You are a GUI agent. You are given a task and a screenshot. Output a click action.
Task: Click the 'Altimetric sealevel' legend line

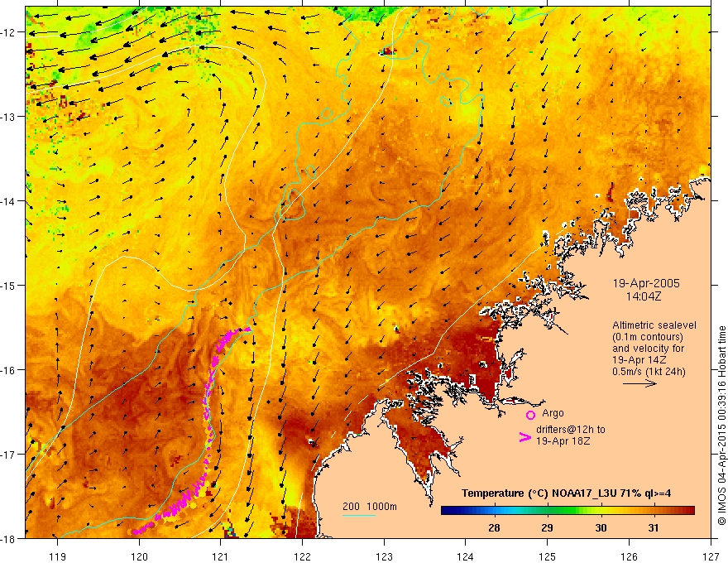[x=654, y=325]
